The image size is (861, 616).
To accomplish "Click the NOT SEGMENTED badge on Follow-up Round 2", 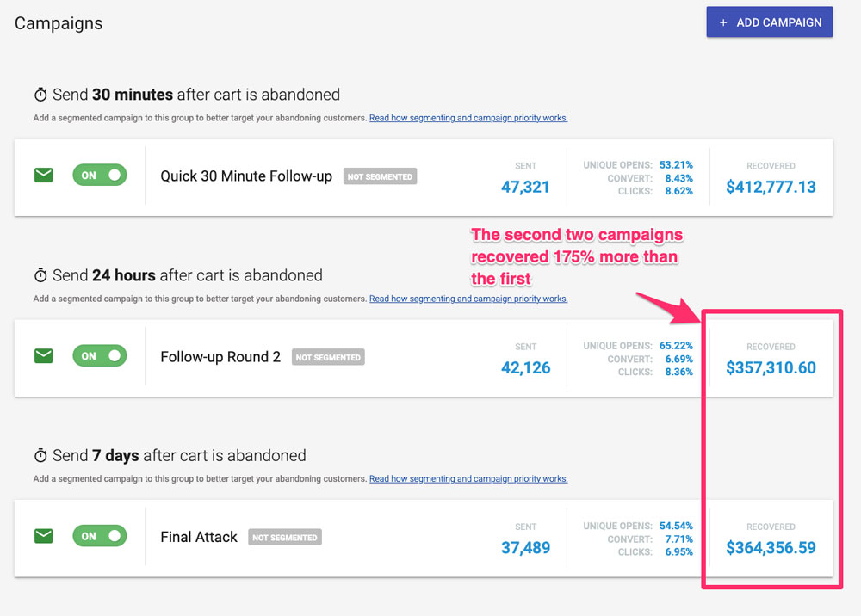I will coord(328,355).
